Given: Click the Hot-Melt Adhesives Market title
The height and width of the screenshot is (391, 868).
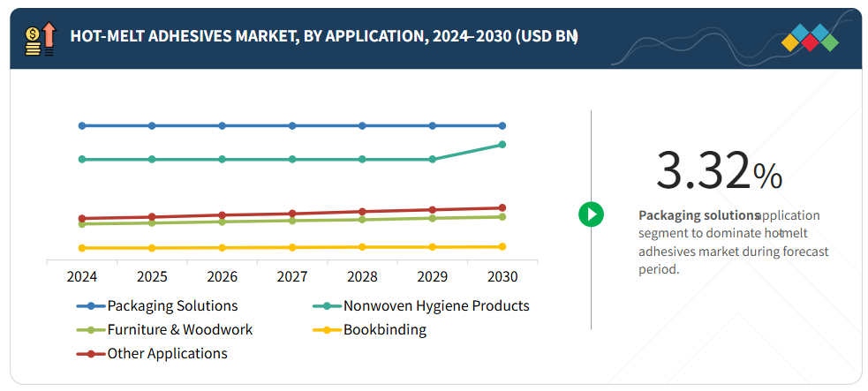Looking at the screenshot, I should pyautogui.click(x=323, y=36).
